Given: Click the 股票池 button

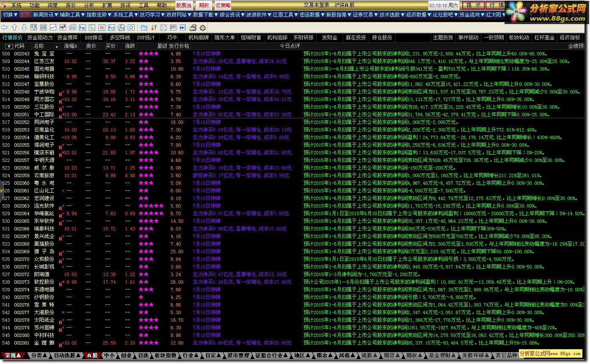Looking at the screenshot, I should point(184,5).
